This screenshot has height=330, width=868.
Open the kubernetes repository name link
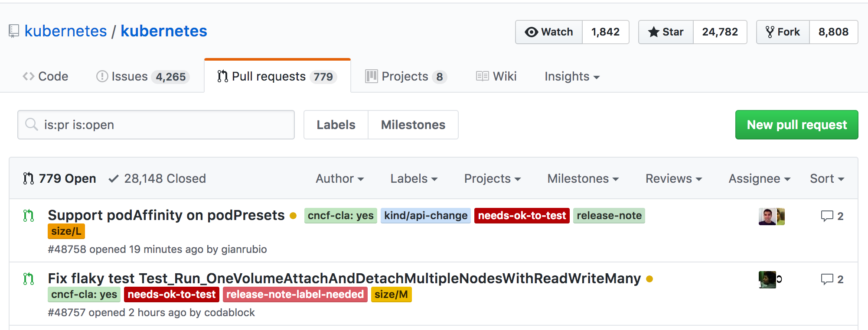click(164, 31)
